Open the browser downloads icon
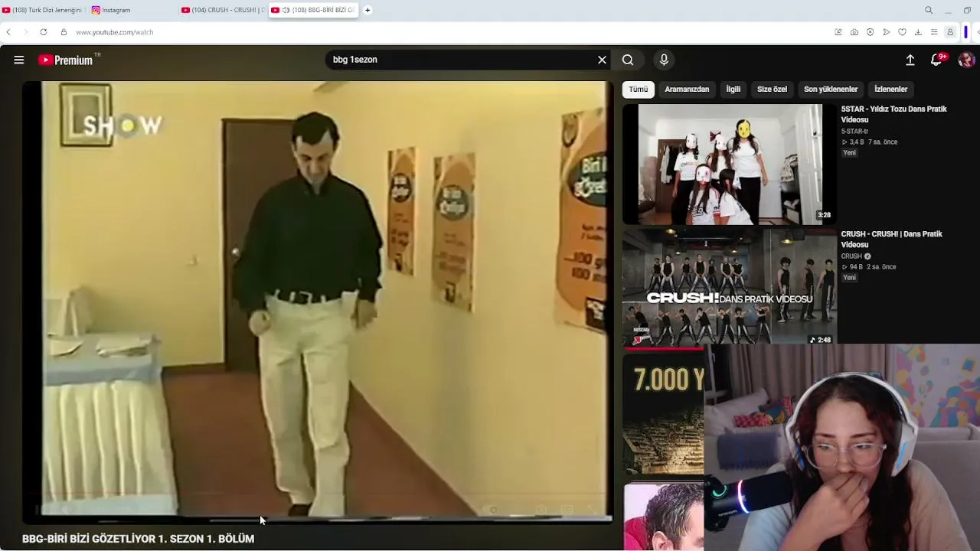This screenshot has width=980, height=551. pos(918,32)
